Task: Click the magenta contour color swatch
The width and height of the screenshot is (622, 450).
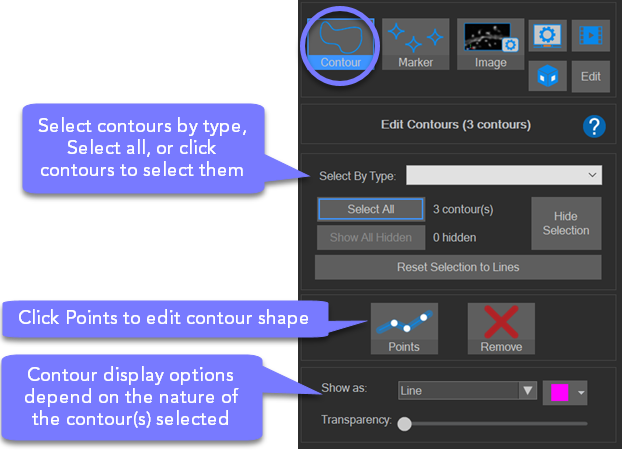Action: pyautogui.click(x=558, y=391)
